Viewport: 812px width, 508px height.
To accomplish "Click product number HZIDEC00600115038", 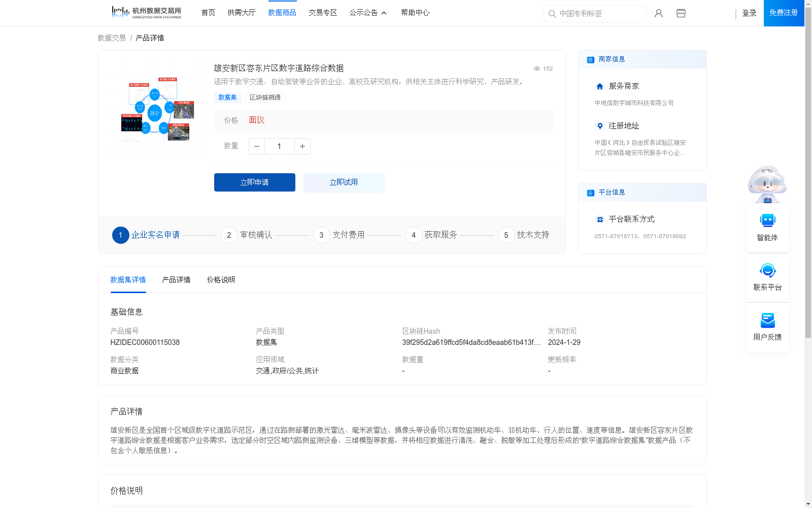I will coord(145,342).
